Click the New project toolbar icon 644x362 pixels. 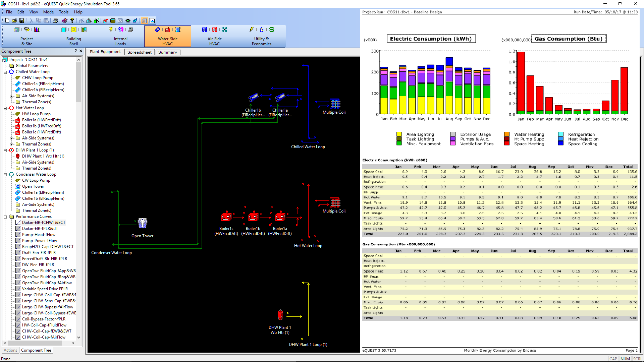pos(7,20)
